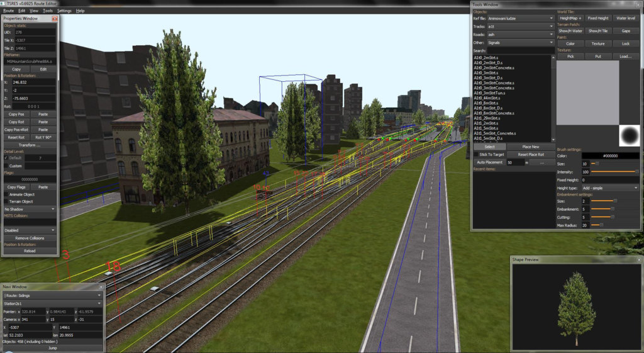Toggle the Stick To Target option
Screen dimensions: 644x353
coord(492,154)
